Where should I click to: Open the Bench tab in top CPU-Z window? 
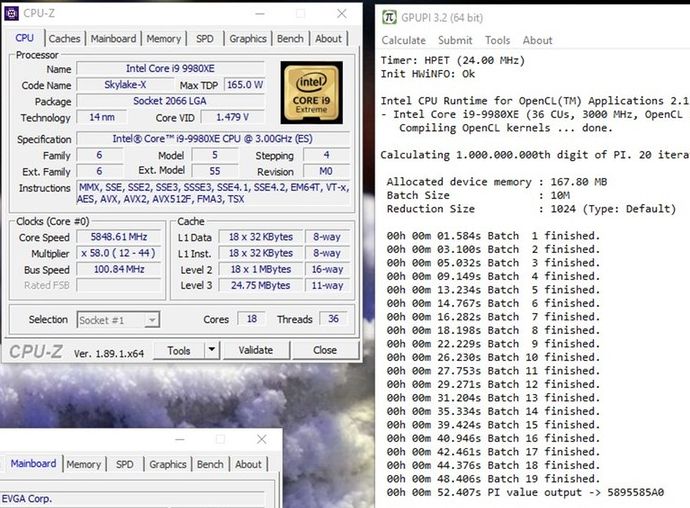pyautogui.click(x=290, y=39)
